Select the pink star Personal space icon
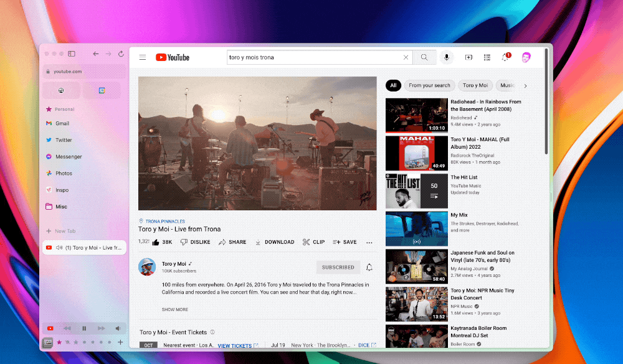The height and width of the screenshot is (364, 623). [x=59, y=342]
